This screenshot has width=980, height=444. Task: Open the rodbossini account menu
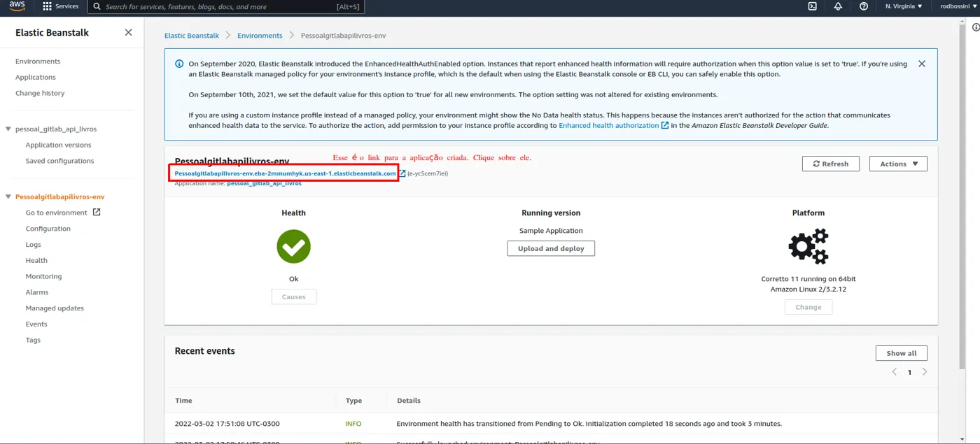(958, 6)
